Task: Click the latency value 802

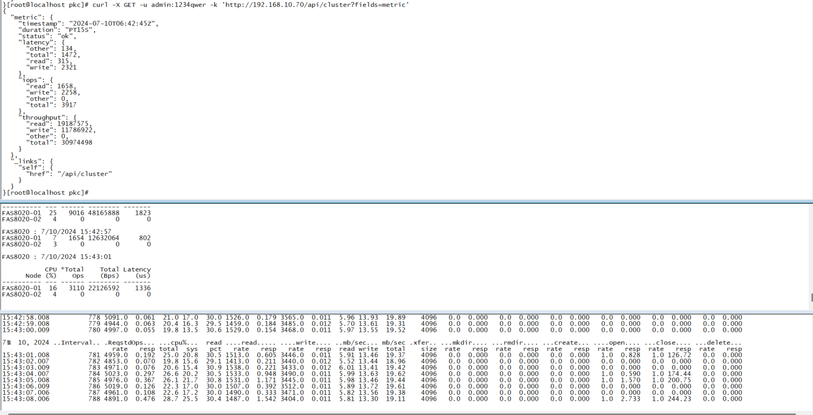Action: (x=145, y=238)
